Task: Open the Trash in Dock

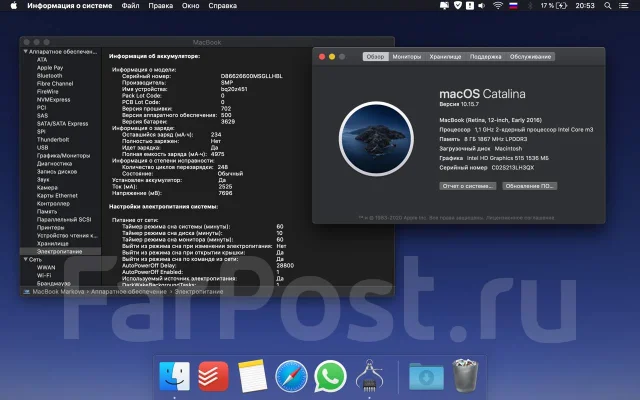Action: [465, 376]
